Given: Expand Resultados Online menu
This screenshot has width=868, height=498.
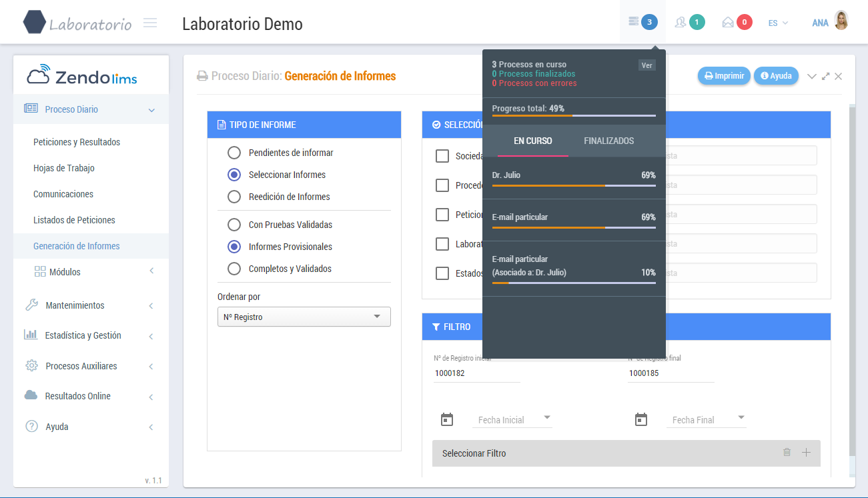Looking at the screenshot, I should pos(151,397).
